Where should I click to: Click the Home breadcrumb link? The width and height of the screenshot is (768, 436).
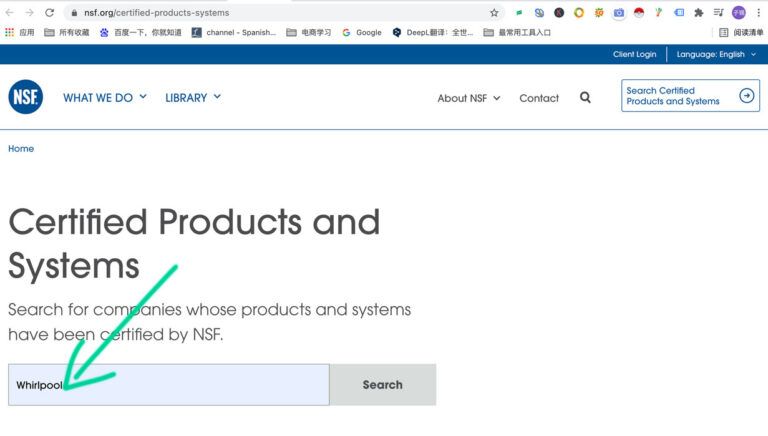(x=21, y=148)
